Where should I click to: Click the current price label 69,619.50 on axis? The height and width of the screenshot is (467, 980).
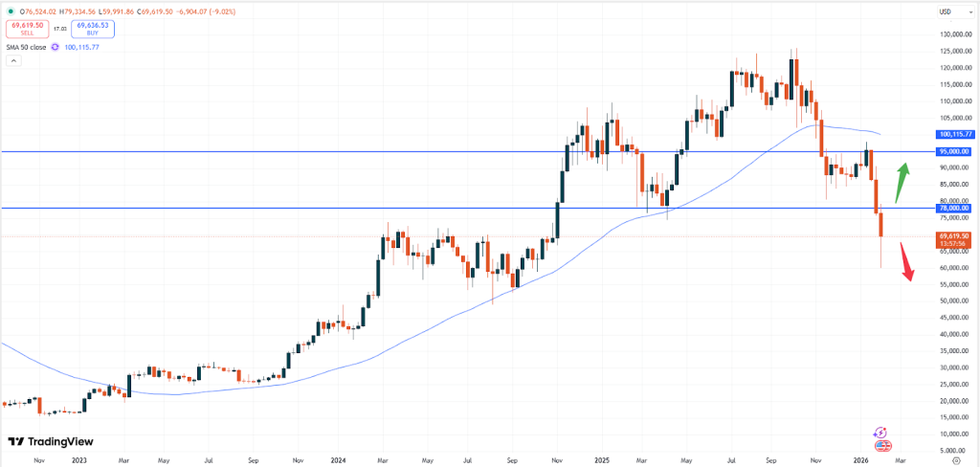[x=953, y=235]
